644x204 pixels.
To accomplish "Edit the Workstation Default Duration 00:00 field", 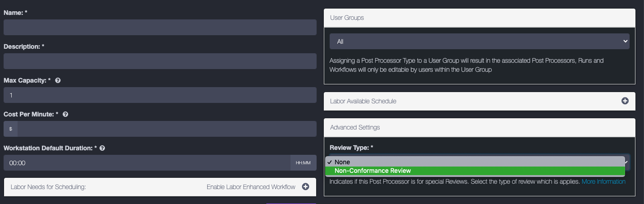I will 146,163.
